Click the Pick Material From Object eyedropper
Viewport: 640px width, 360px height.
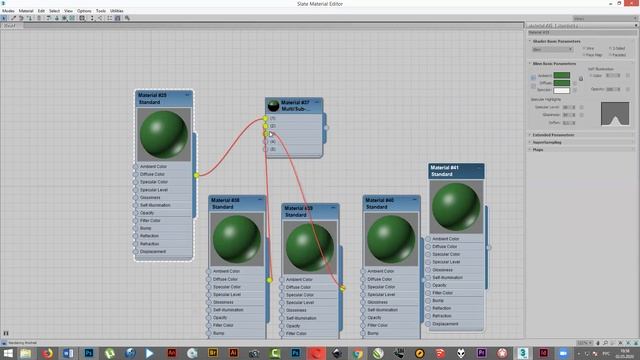point(13,18)
